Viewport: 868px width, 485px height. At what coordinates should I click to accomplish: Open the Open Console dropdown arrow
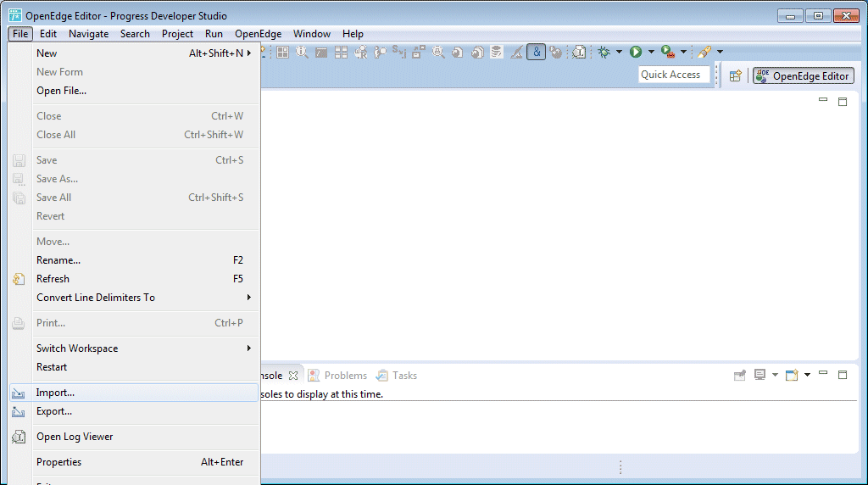pos(807,375)
